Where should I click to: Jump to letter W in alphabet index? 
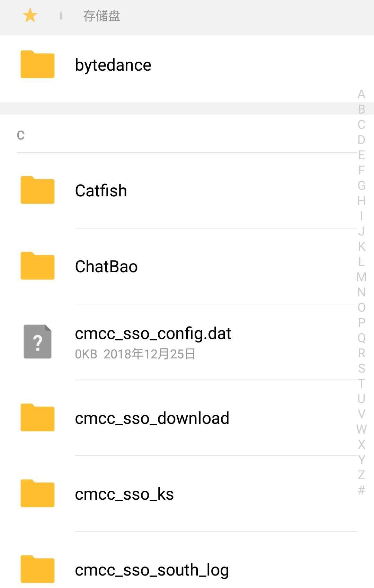[361, 429]
